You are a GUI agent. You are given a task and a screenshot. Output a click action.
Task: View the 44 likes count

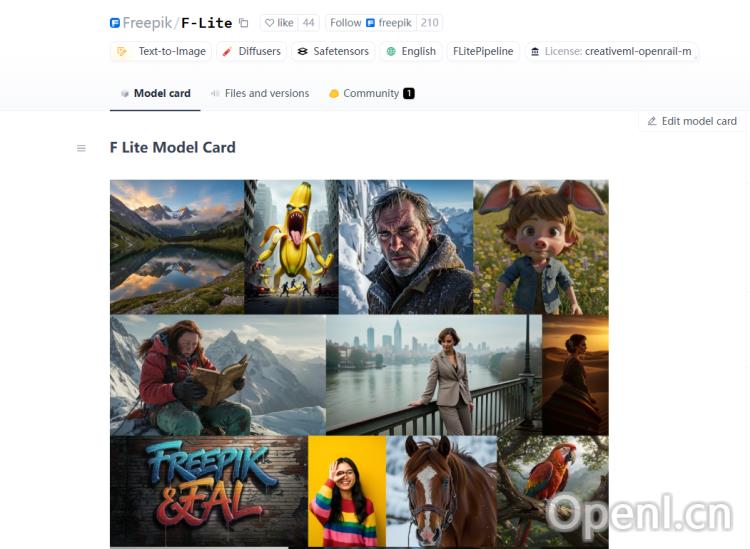(x=308, y=23)
